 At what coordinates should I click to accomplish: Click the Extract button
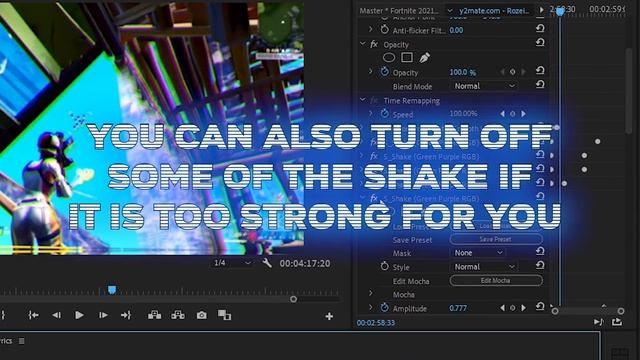point(178,315)
